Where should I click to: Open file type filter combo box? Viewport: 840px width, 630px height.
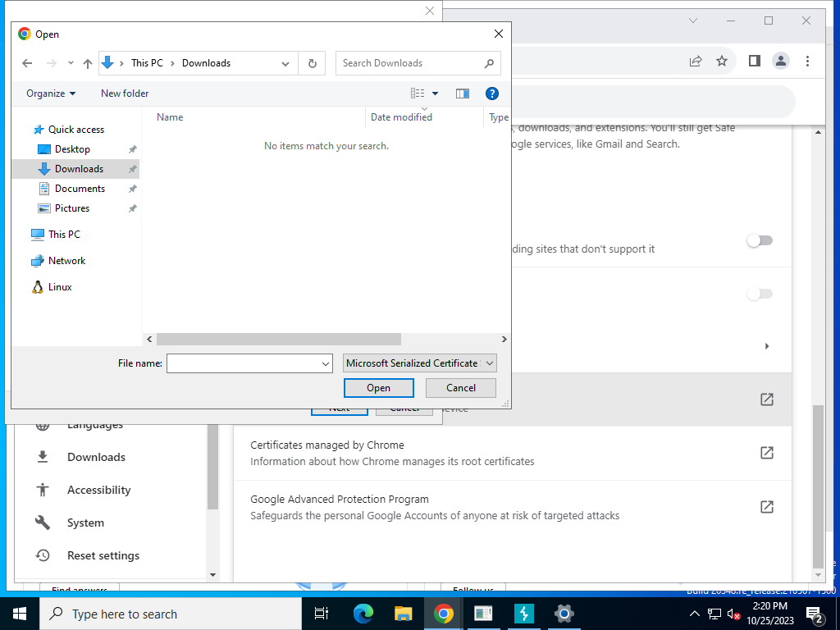[419, 363]
